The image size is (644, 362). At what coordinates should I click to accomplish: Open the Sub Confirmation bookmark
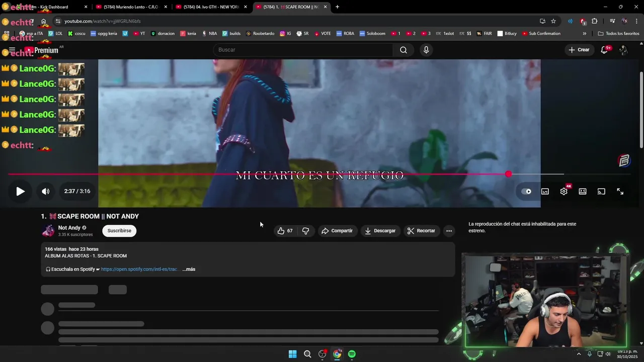[541, 34]
